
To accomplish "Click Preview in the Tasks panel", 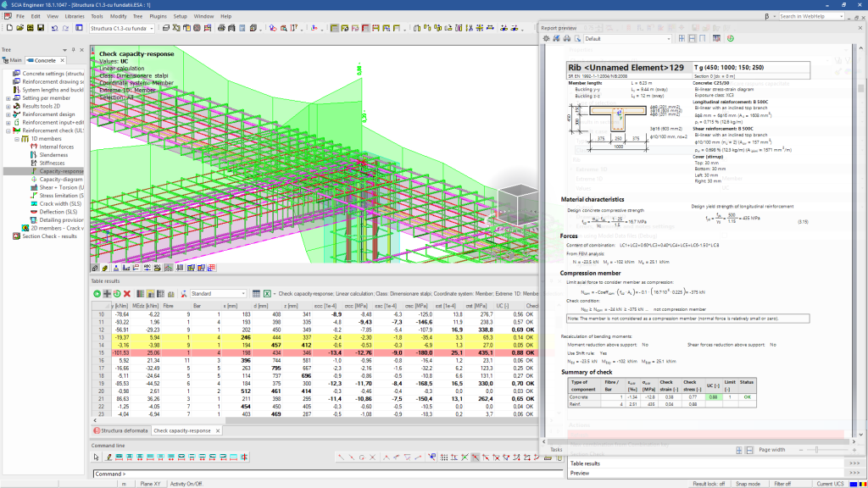I will point(579,473).
